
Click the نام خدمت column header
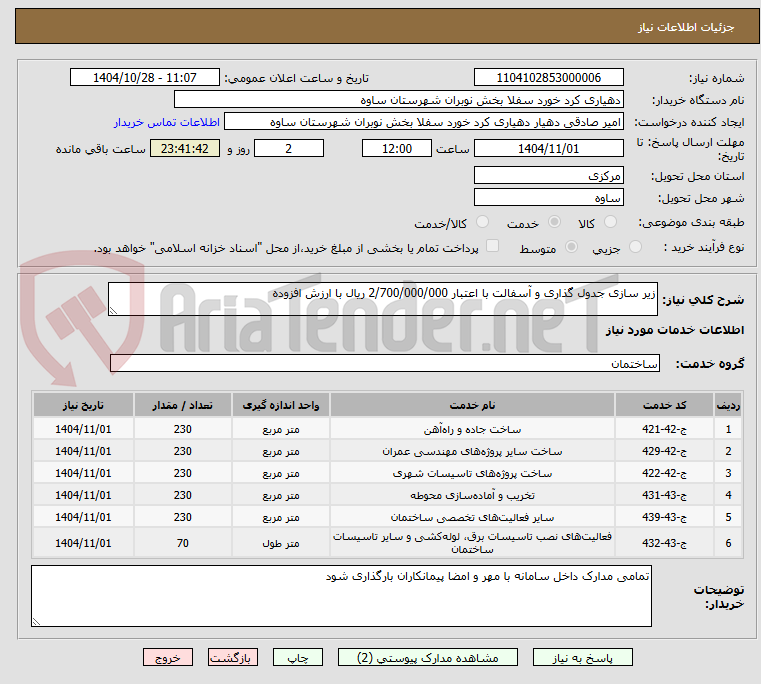pos(472,405)
